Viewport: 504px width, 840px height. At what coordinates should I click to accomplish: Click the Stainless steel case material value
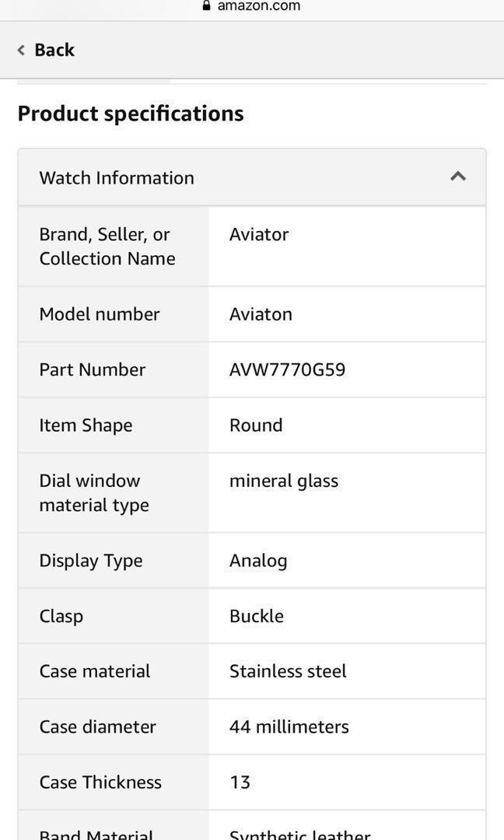pyautogui.click(x=288, y=670)
